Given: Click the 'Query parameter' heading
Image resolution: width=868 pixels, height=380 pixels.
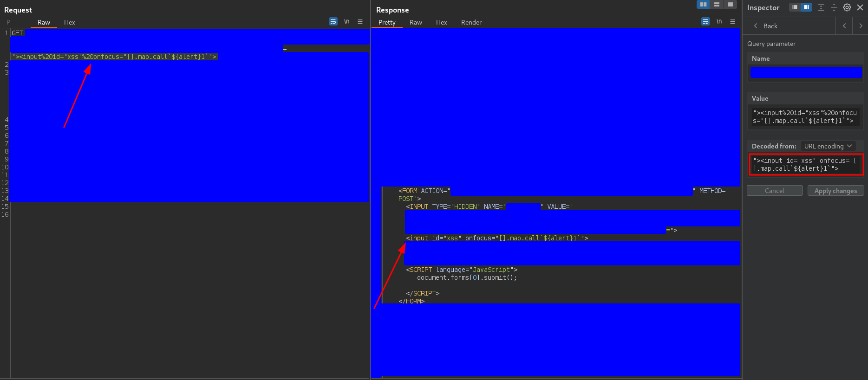Looking at the screenshot, I should pyautogui.click(x=771, y=44).
